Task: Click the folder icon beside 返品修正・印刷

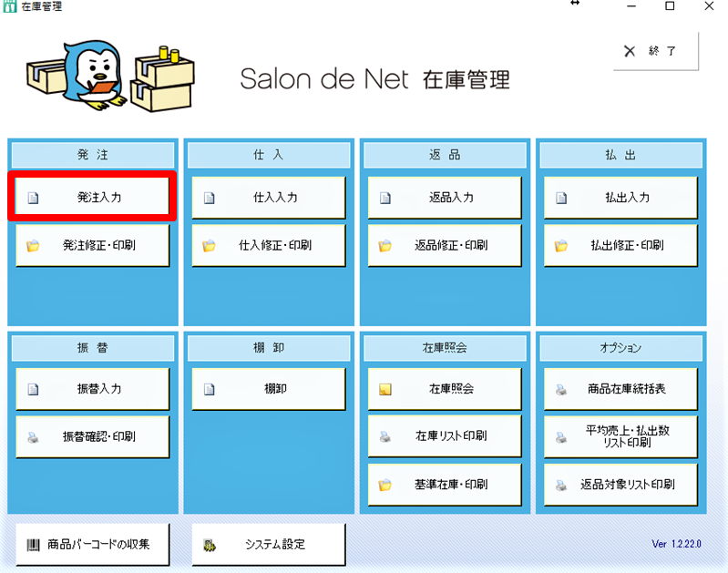Action: (x=385, y=245)
